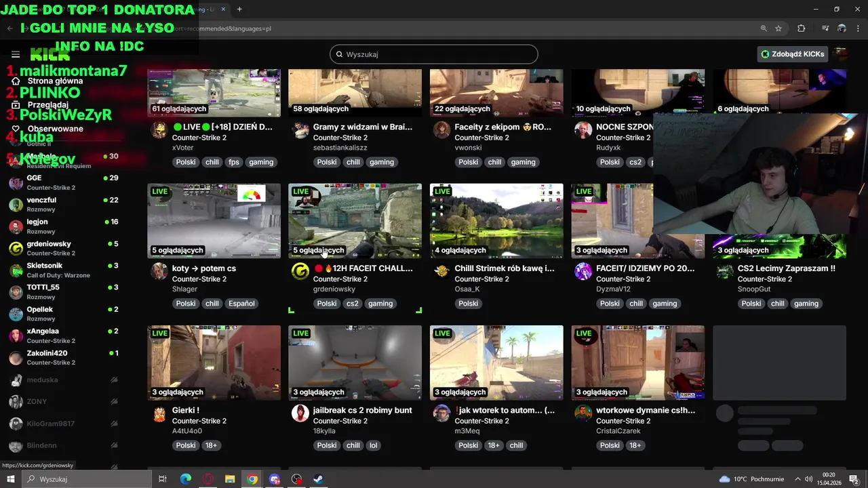Open m3Meq channel avatar
Screen dimensions: 868x488
(442, 413)
